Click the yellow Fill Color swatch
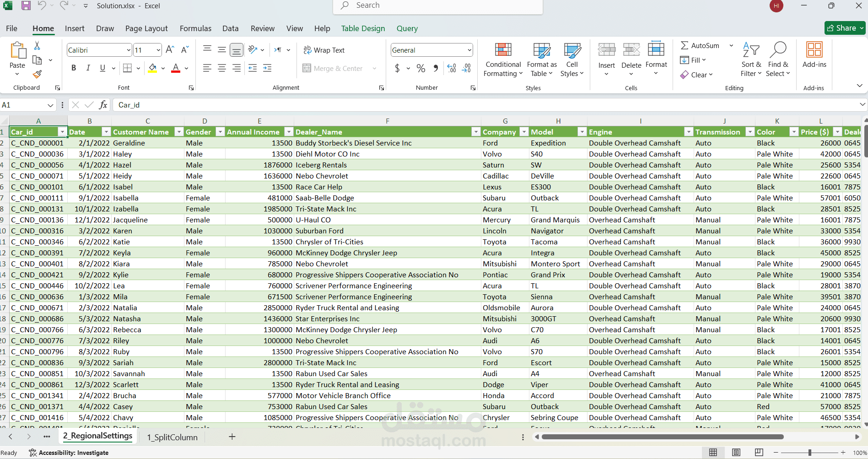Screen dimensions: 868x459 click(153, 69)
